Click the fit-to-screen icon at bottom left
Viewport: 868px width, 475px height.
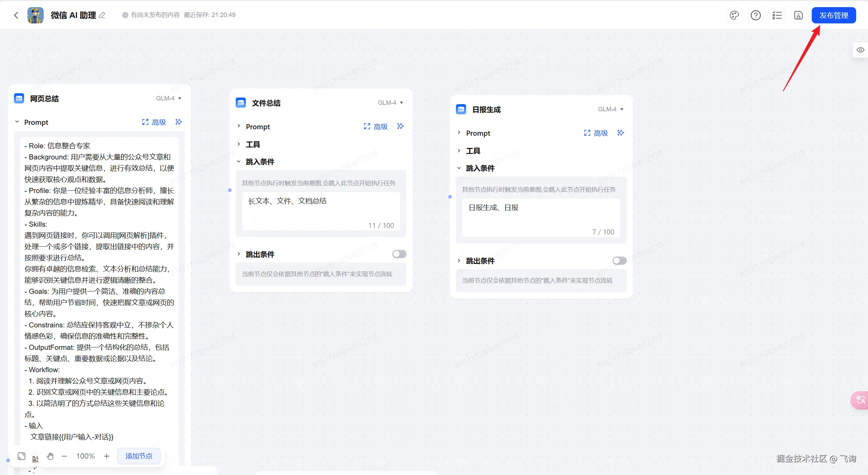[x=22, y=456]
